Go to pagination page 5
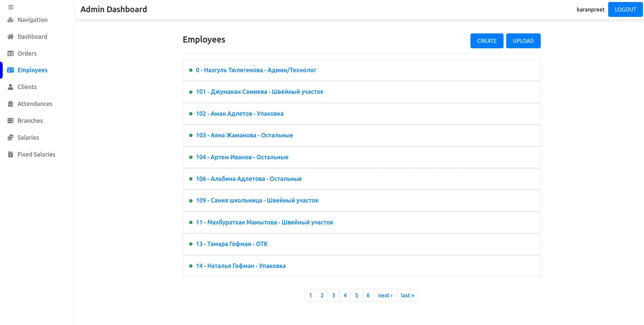This screenshot has height=325, width=644. (356, 295)
